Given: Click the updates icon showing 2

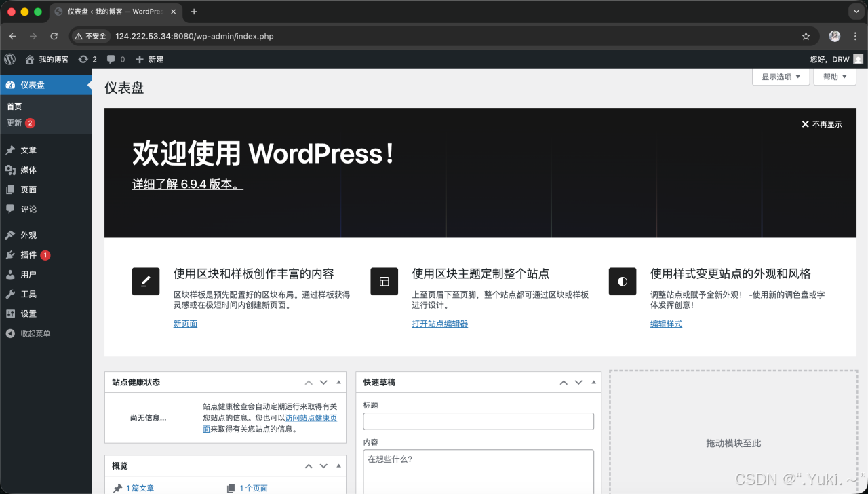Looking at the screenshot, I should point(87,59).
